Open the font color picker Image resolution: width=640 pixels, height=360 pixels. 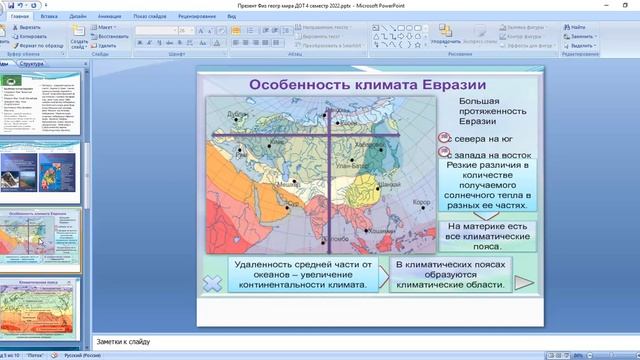pyautogui.click(x=218, y=43)
